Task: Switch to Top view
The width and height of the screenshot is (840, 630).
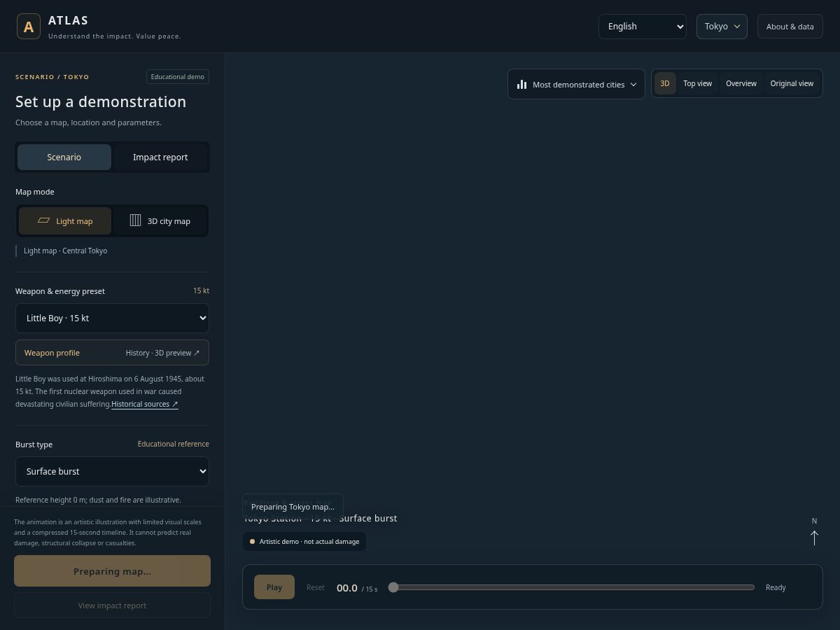Action: tap(698, 83)
